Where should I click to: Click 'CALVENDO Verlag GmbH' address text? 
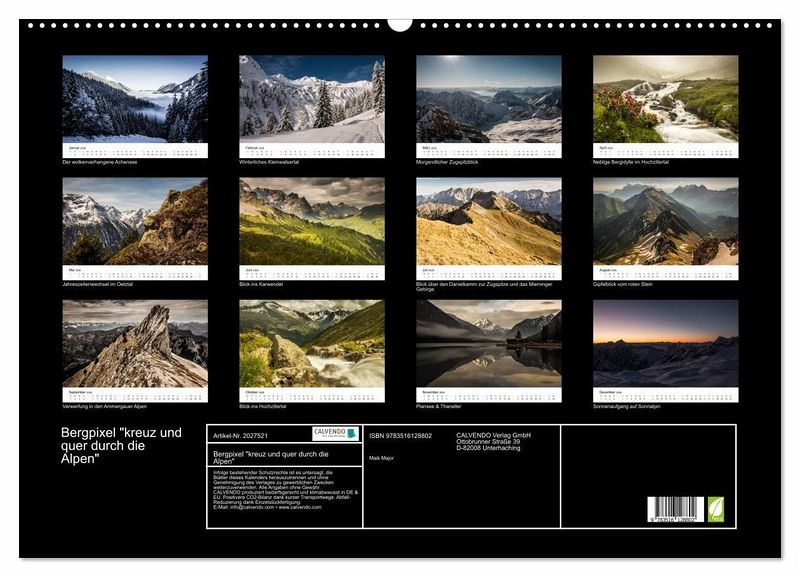coord(493,441)
